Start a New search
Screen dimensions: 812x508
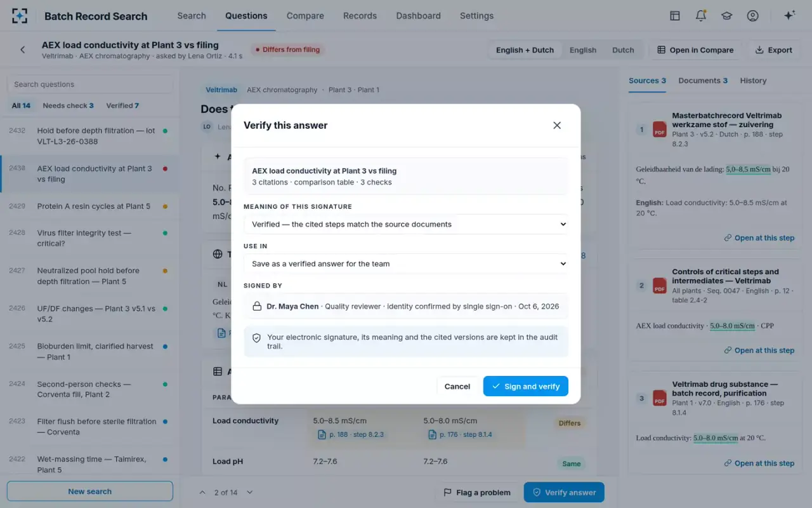coord(89,491)
